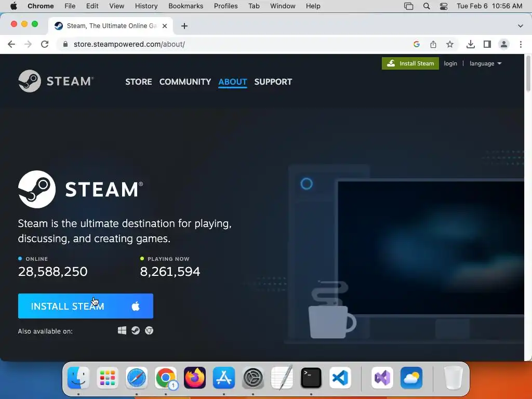Click the big blue INSTALL STEAM button
532x399 pixels.
click(x=86, y=306)
